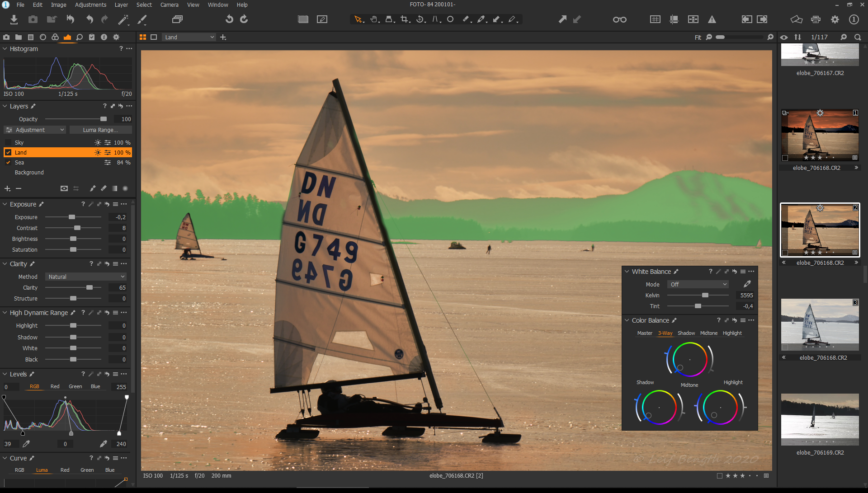Open the Adjustments menu
Viewport: 868px width, 493px height.
[x=90, y=5]
